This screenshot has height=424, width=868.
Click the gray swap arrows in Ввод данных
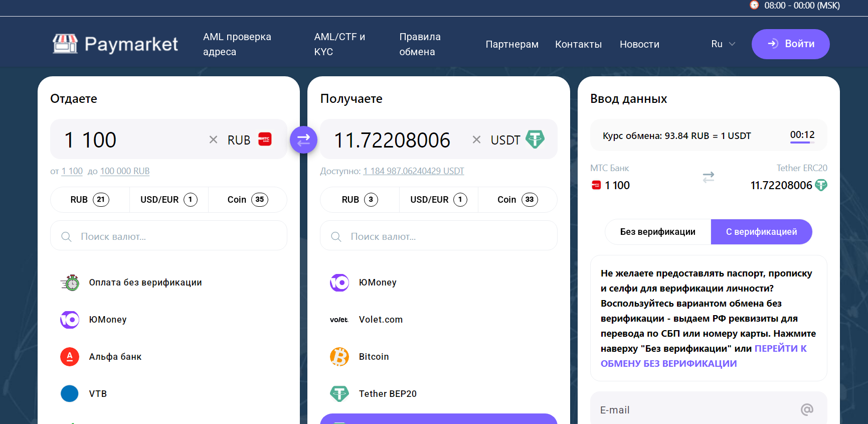pos(708,177)
